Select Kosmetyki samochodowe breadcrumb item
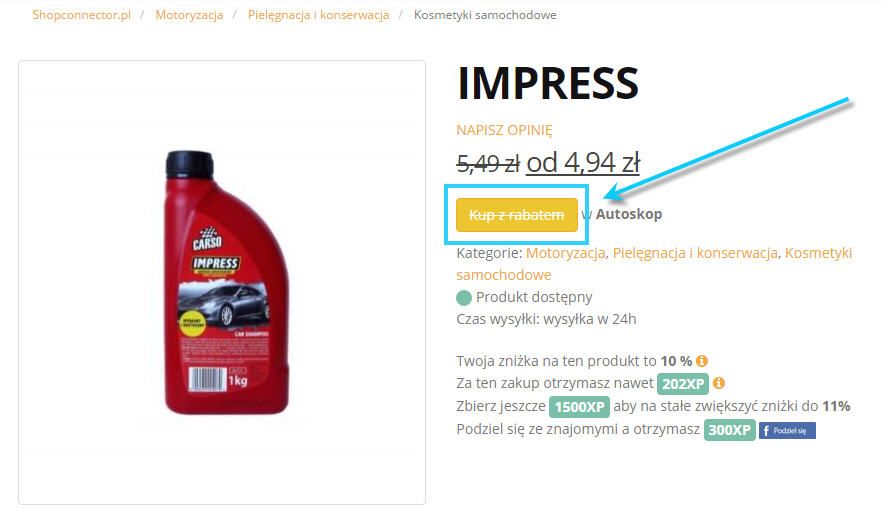The image size is (885, 511). (485, 15)
